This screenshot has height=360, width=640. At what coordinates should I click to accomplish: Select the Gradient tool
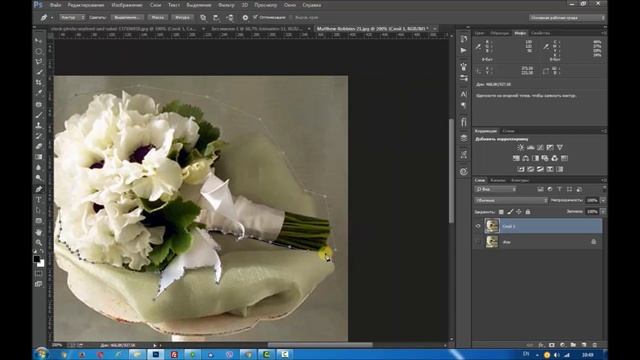[39, 157]
